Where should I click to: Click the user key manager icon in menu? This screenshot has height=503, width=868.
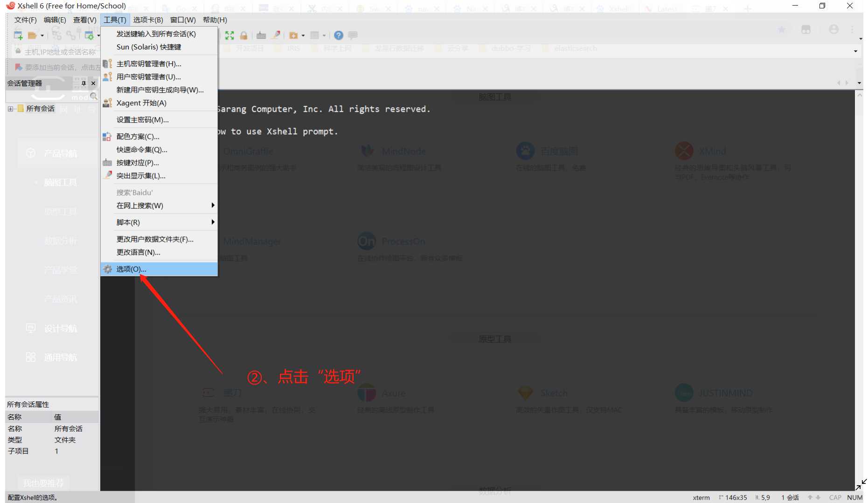107,76
